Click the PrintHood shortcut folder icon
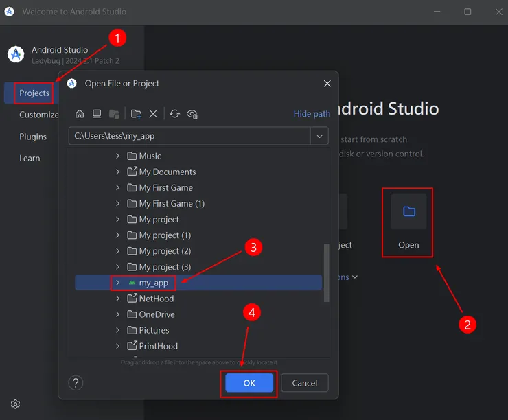This screenshot has width=508, height=420. [132, 346]
